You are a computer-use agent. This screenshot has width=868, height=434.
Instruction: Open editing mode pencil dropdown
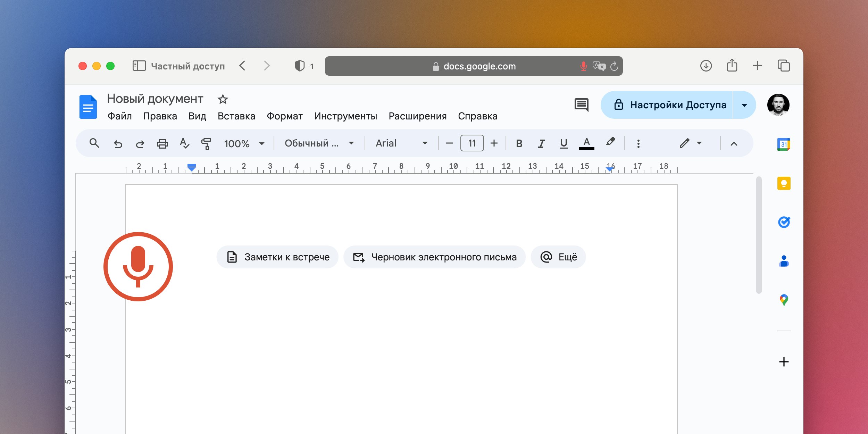[691, 143]
